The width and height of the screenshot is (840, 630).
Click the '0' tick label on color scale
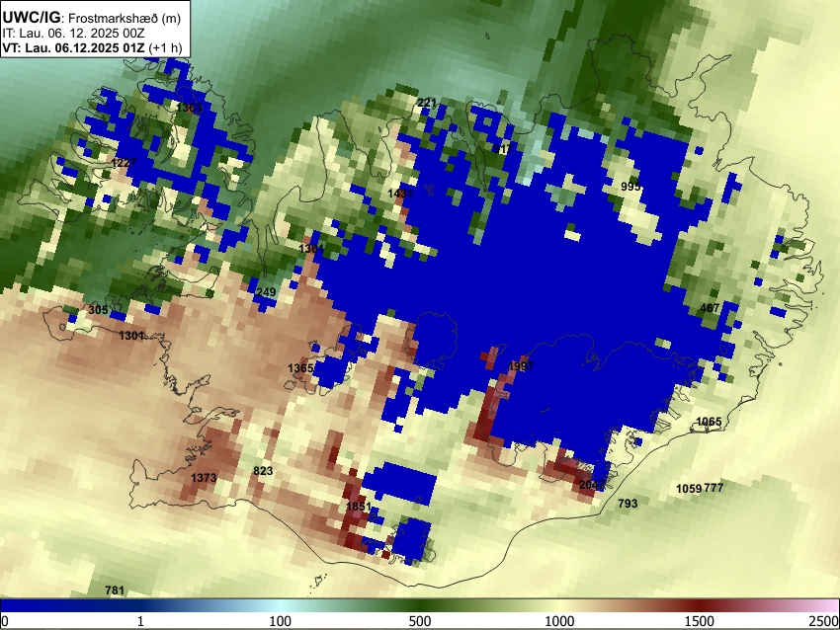tap(5, 621)
